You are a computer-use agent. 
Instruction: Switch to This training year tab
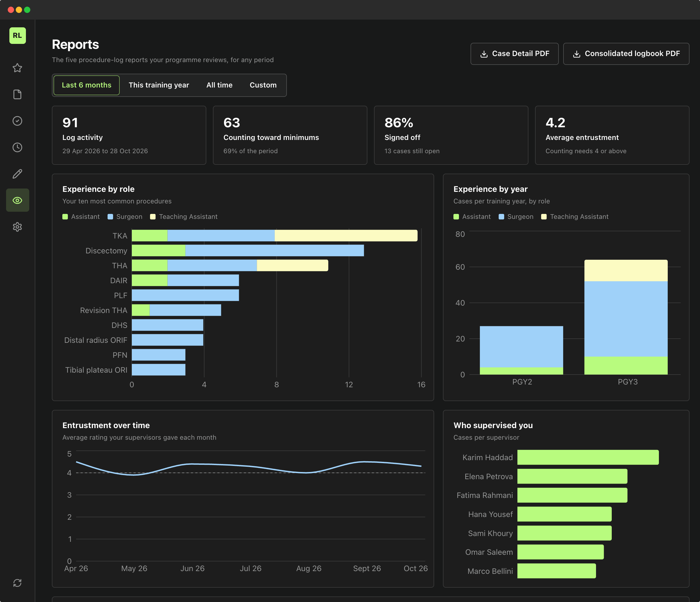159,85
